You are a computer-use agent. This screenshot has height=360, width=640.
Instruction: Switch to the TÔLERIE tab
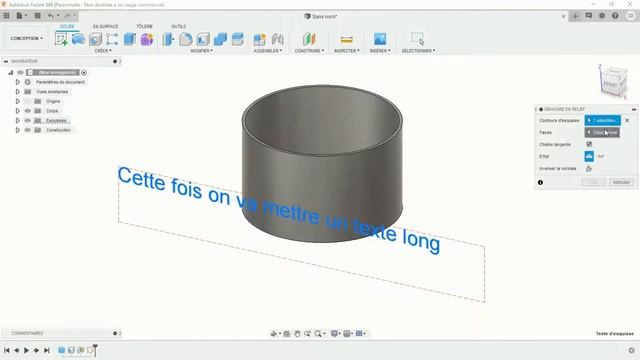pyautogui.click(x=144, y=26)
